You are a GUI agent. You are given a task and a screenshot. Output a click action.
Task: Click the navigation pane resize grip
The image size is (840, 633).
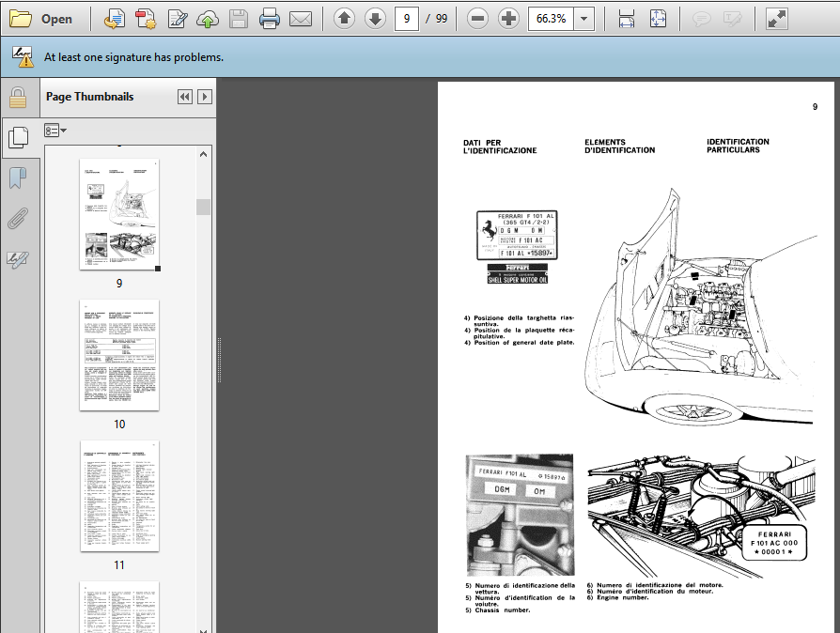coord(219,360)
